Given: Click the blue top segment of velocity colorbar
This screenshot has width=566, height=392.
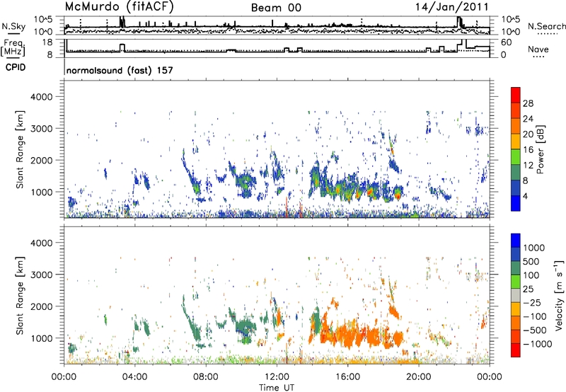Looking at the screenshot, I should pos(516,241).
